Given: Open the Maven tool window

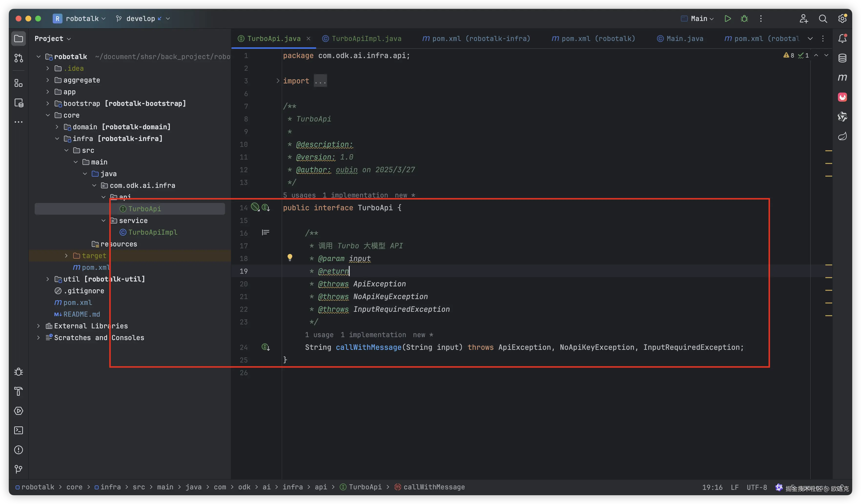Looking at the screenshot, I should [842, 78].
